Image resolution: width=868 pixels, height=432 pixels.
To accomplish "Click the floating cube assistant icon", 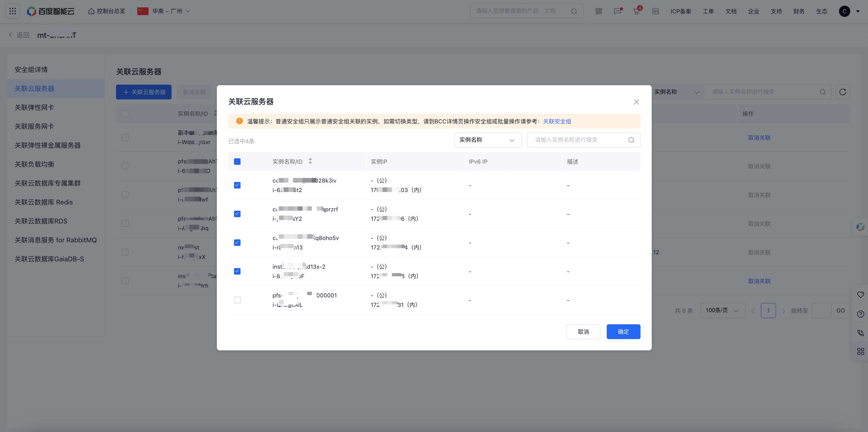I will (861, 227).
